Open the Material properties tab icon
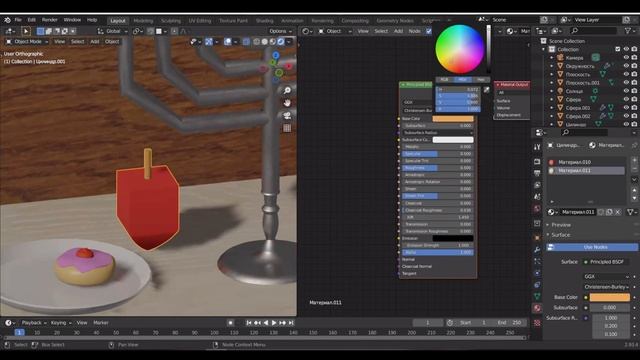640x360 pixels. click(537, 308)
